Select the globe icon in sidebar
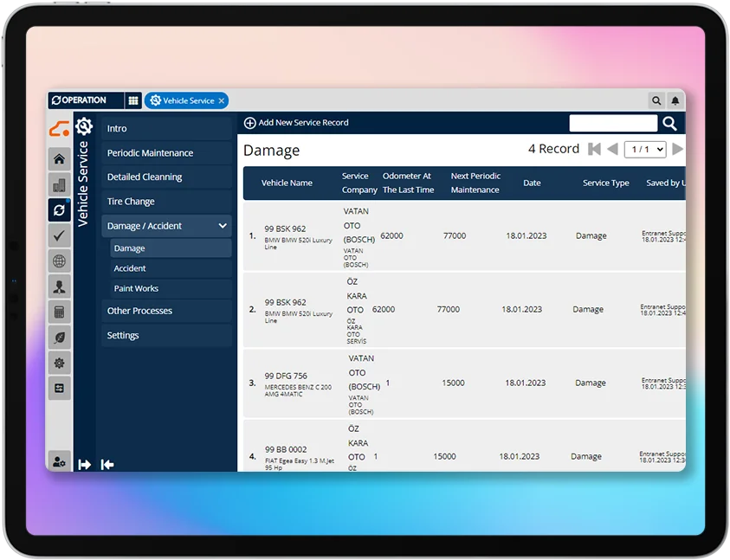 (59, 261)
